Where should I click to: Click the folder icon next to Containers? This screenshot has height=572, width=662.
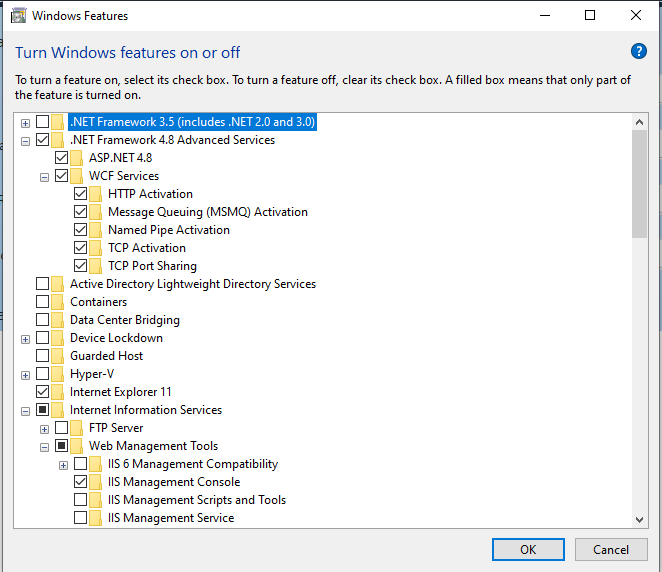coord(58,302)
